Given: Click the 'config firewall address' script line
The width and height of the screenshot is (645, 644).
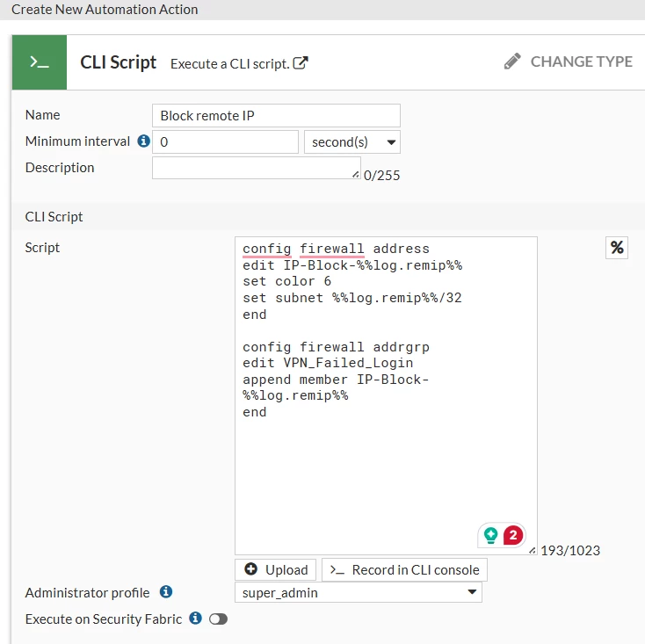Looking at the screenshot, I should click(x=336, y=249).
